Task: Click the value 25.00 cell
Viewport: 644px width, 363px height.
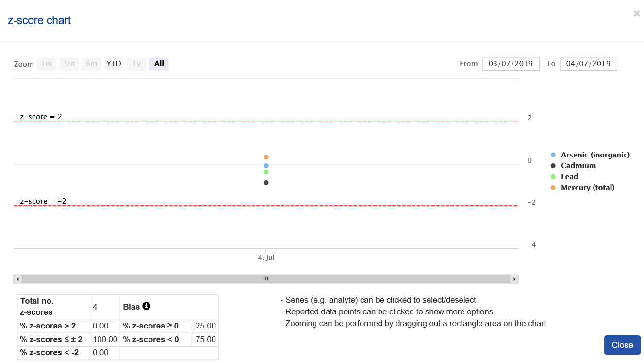Action: tap(206, 326)
